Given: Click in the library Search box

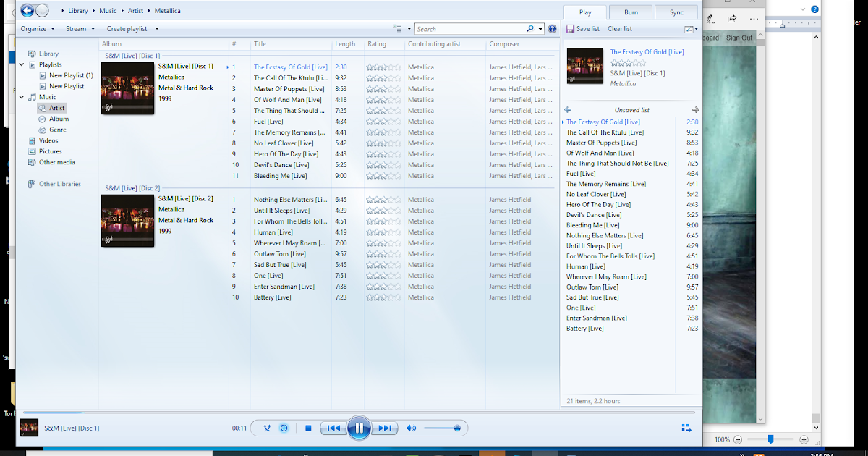Looking at the screenshot, I should [x=470, y=29].
